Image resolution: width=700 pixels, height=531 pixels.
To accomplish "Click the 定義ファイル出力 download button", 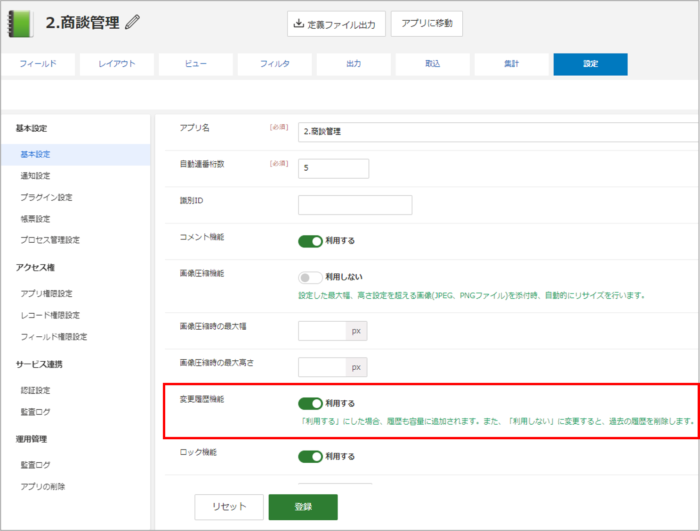I will click(x=336, y=24).
